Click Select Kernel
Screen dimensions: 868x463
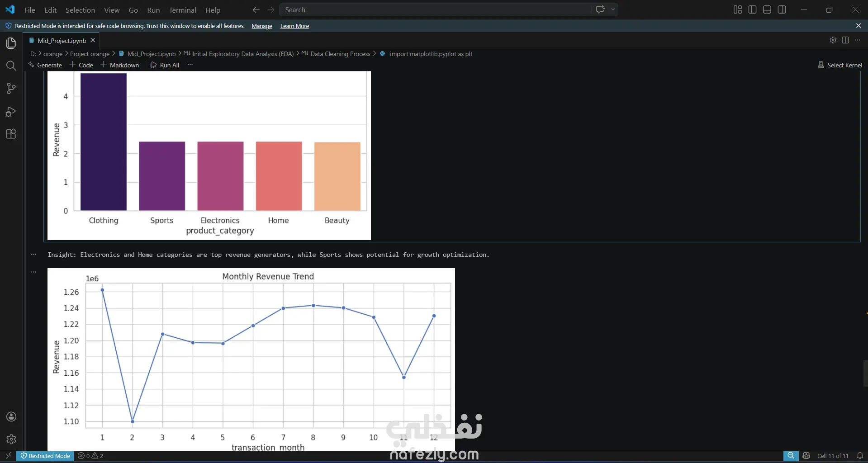pos(840,65)
